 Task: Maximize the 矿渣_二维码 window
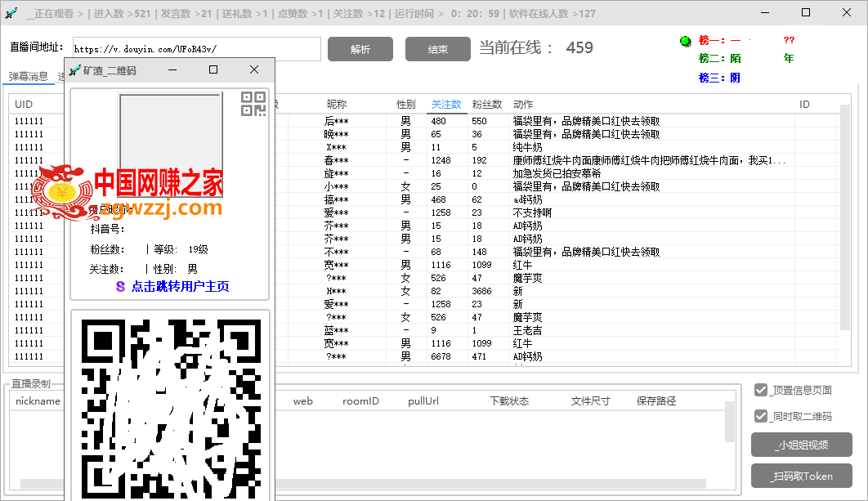coord(213,69)
